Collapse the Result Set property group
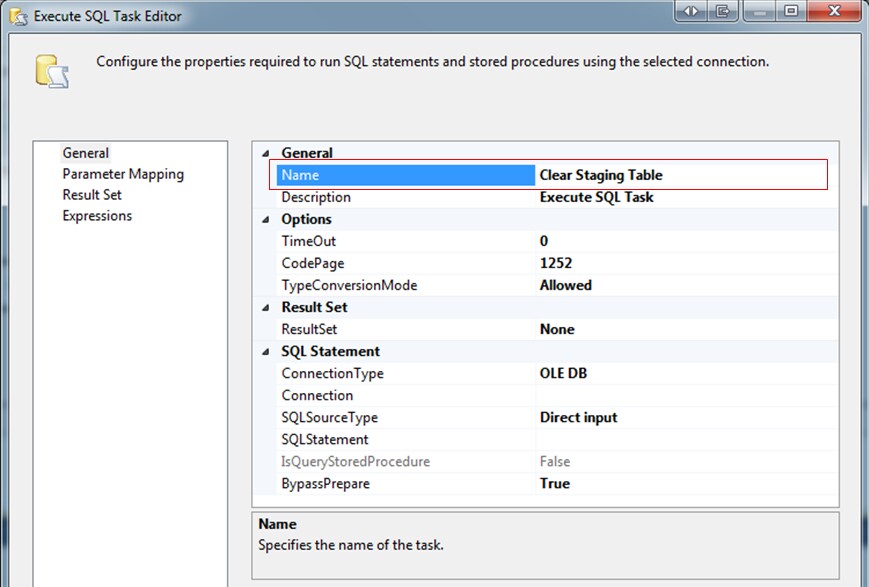Screen dimensions: 869x587 coord(266,307)
